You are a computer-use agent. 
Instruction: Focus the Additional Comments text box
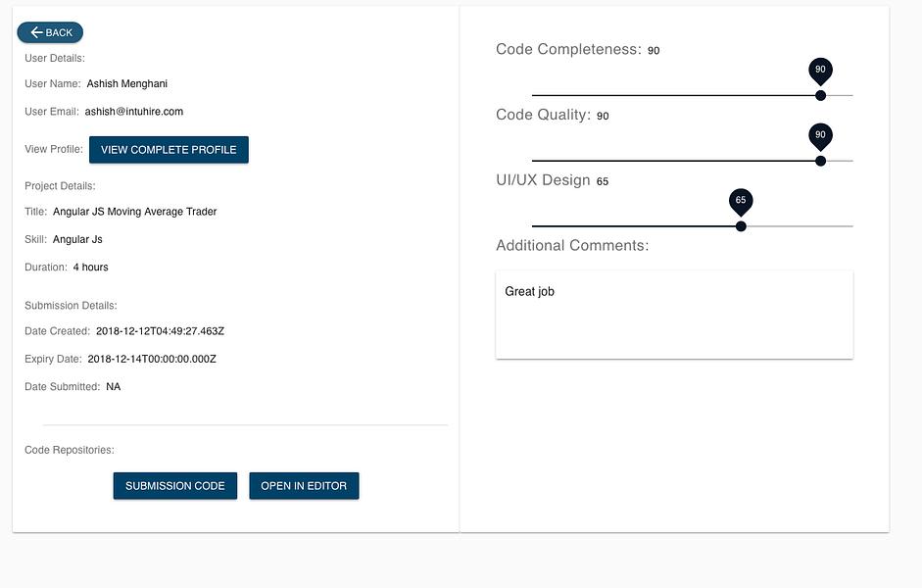click(x=674, y=315)
